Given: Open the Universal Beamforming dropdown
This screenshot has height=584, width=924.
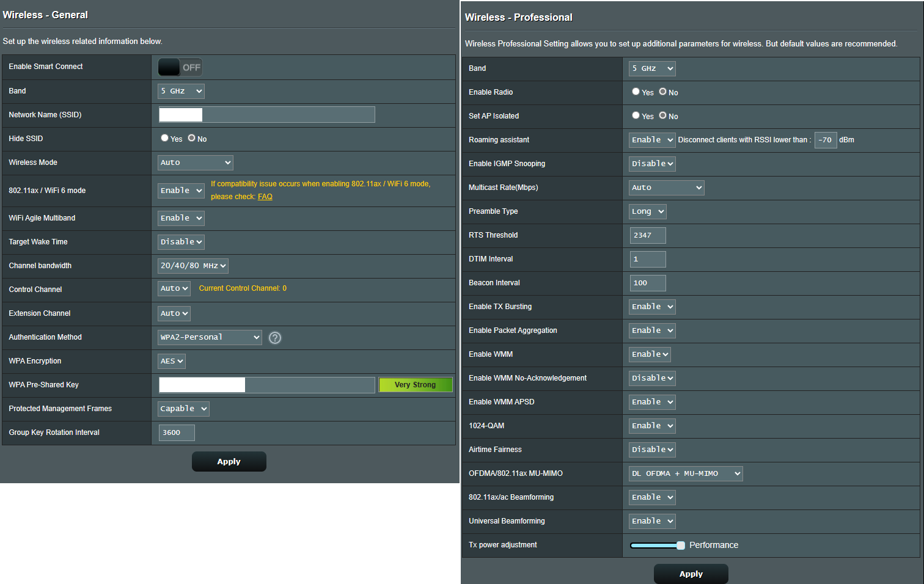Looking at the screenshot, I should pyautogui.click(x=652, y=521).
